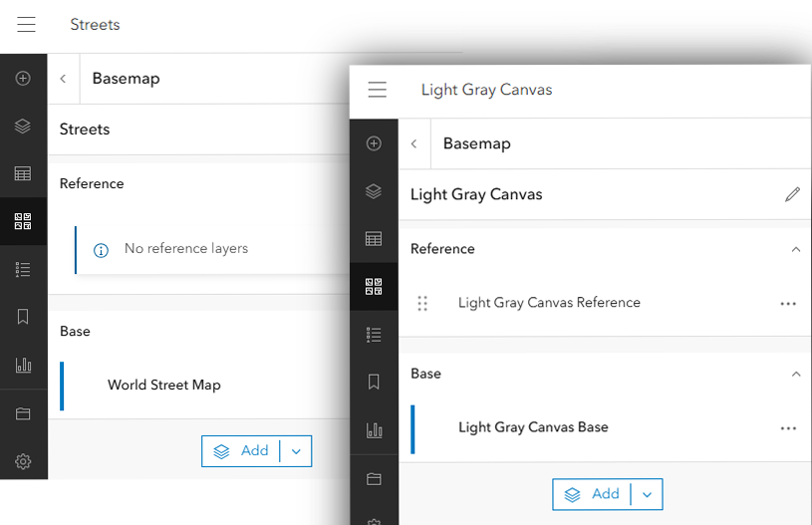The width and height of the screenshot is (812, 525).
Task: Open Layers in the Light Gray Canvas sidebar
Action: point(374,191)
